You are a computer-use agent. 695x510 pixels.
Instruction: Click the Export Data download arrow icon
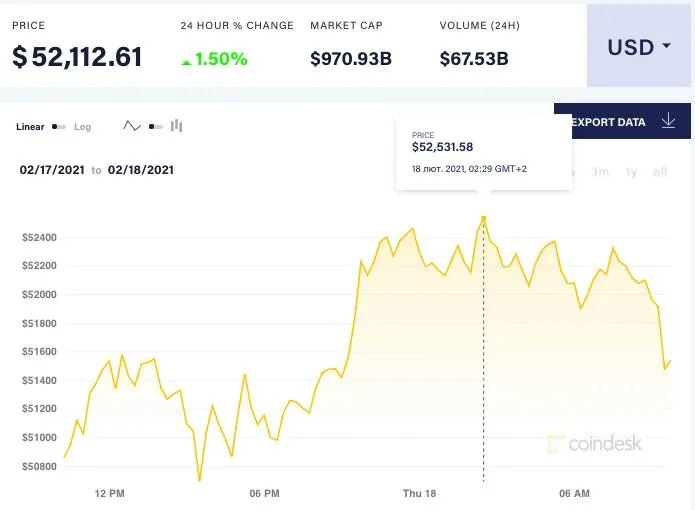tap(669, 122)
